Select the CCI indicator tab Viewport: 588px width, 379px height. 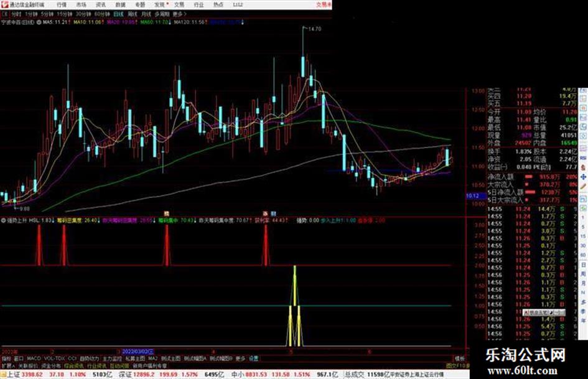(x=72, y=358)
